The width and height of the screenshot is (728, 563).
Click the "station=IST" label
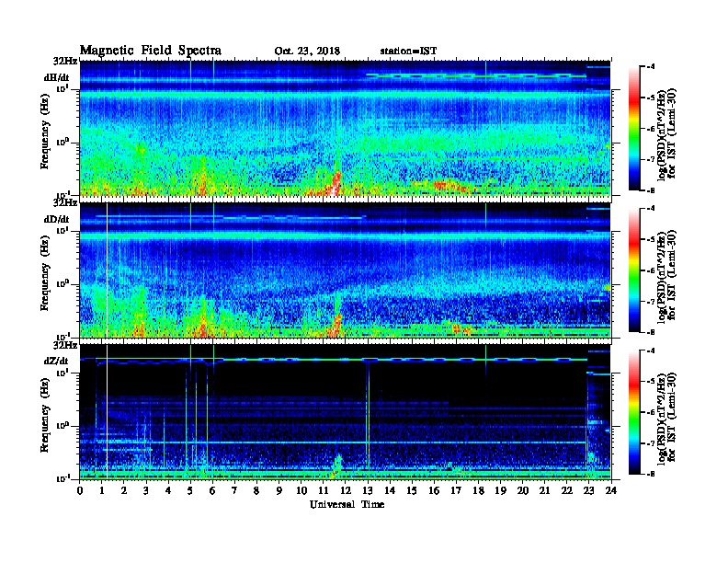(408, 52)
